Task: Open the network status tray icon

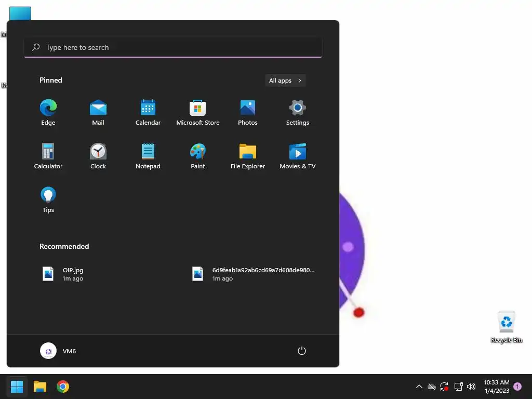Action: coord(458,387)
